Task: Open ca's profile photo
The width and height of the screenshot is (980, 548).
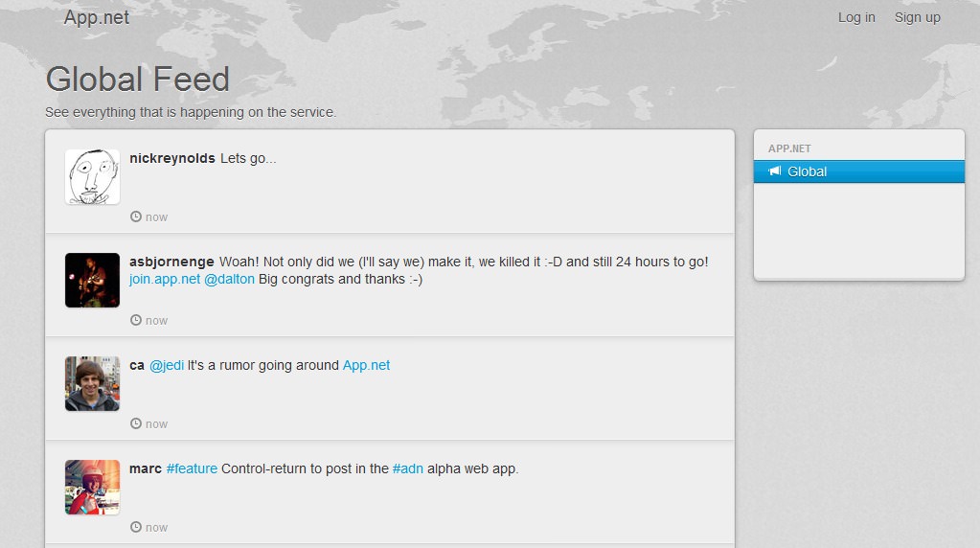Action: (x=93, y=383)
